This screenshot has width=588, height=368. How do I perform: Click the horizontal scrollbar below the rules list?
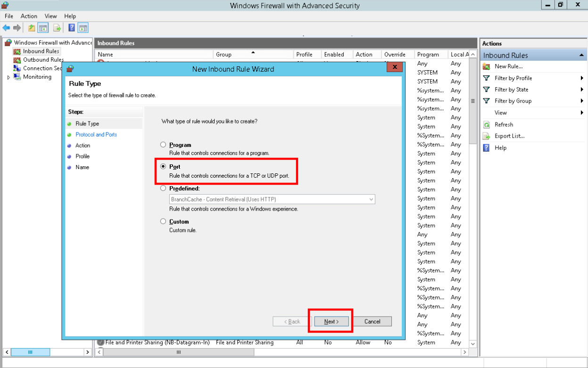pyautogui.click(x=282, y=352)
